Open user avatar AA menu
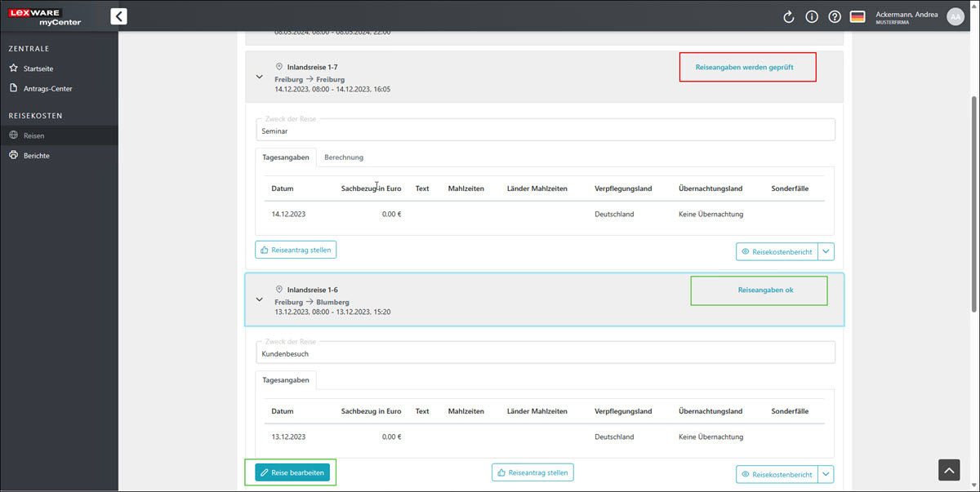Screen dimensions: 980x492 (955, 16)
